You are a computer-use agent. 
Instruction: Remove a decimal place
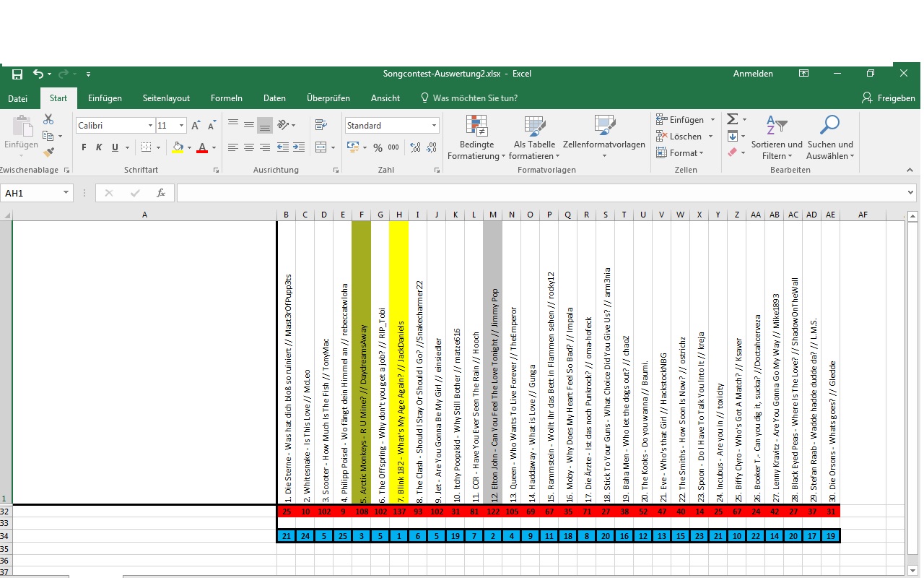(x=432, y=147)
